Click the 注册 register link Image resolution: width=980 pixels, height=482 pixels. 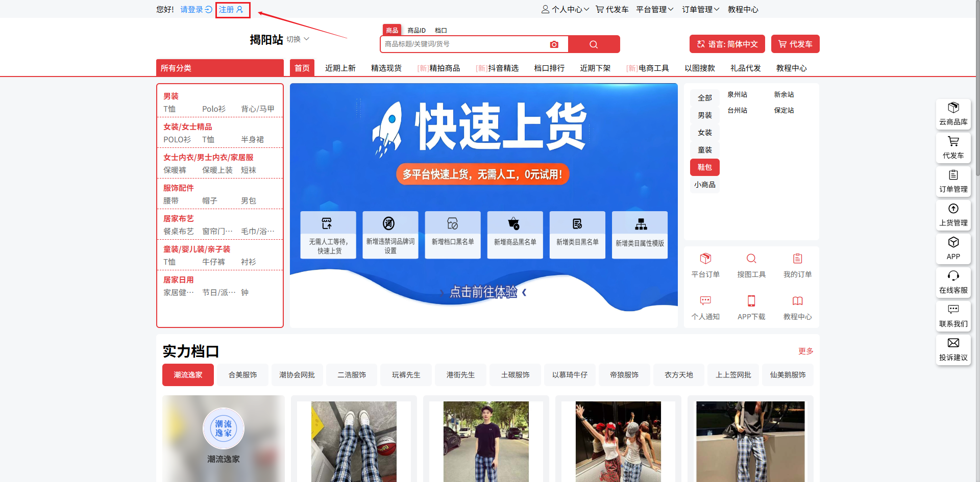click(x=231, y=10)
